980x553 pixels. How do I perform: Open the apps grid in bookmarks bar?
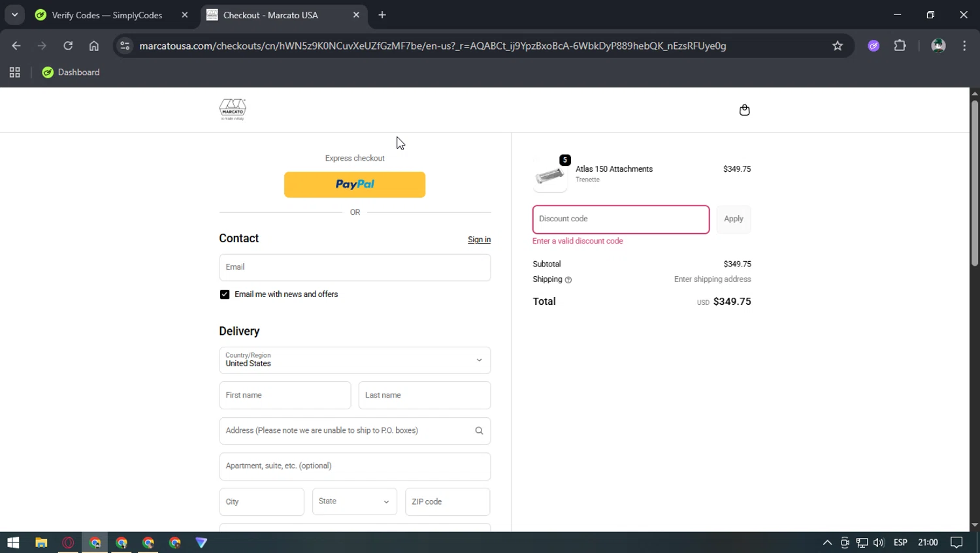click(x=14, y=72)
